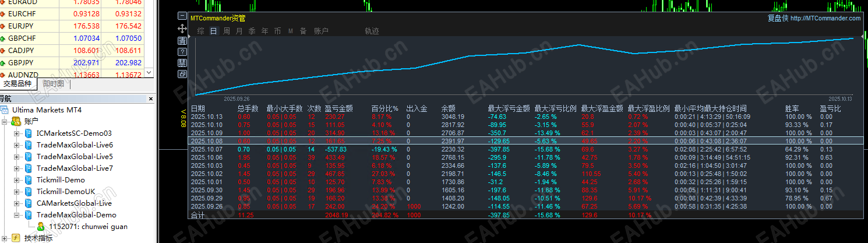The height and width of the screenshot is (243, 868).
Task: Expand the ICMarketsSC-Demo03 node
Action: click(x=16, y=133)
